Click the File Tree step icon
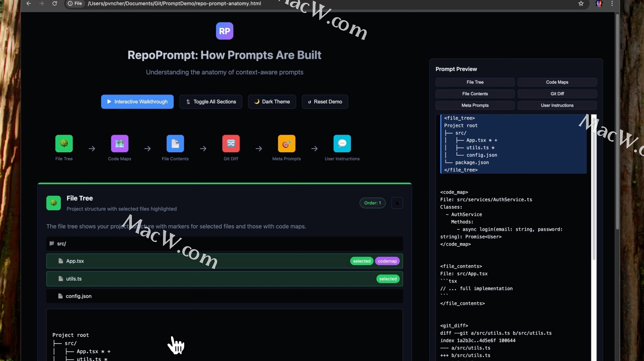 (64, 144)
